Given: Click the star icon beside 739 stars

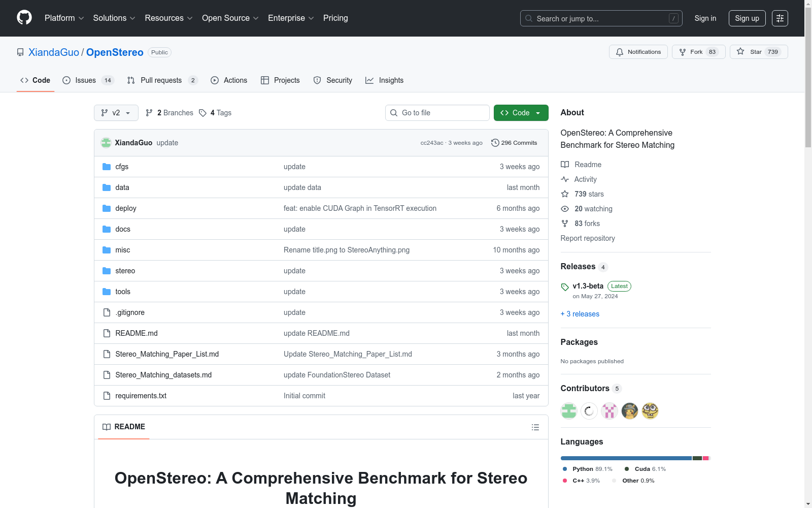Looking at the screenshot, I should (565, 194).
